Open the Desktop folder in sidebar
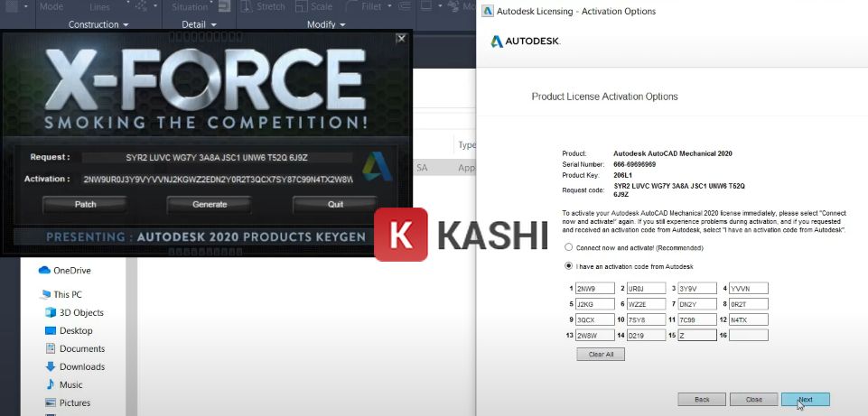868x416 pixels. [76, 330]
